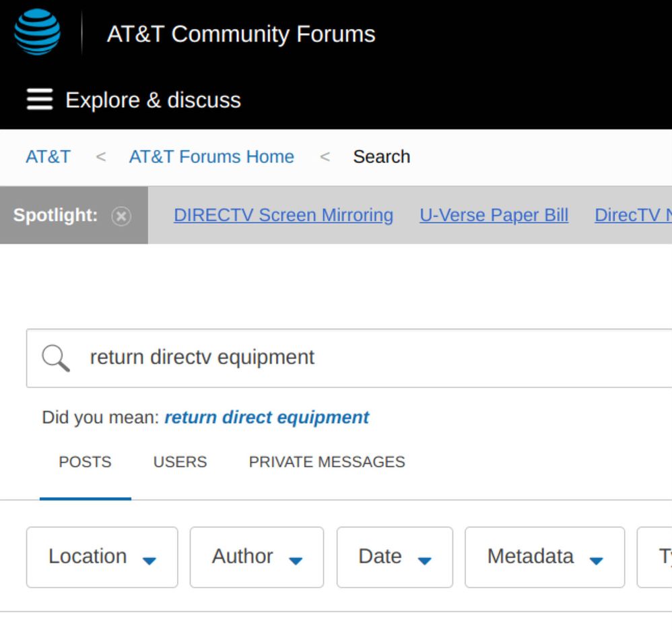This screenshot has width=672, height=630.
Task: Click the Search breadcrumb text
Action: pyautogui.click(x=381, y=156)
